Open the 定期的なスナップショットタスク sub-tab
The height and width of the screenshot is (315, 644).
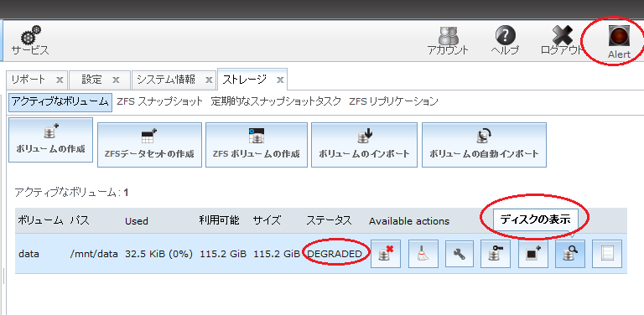pyautogui.click(x=276, y=101)
